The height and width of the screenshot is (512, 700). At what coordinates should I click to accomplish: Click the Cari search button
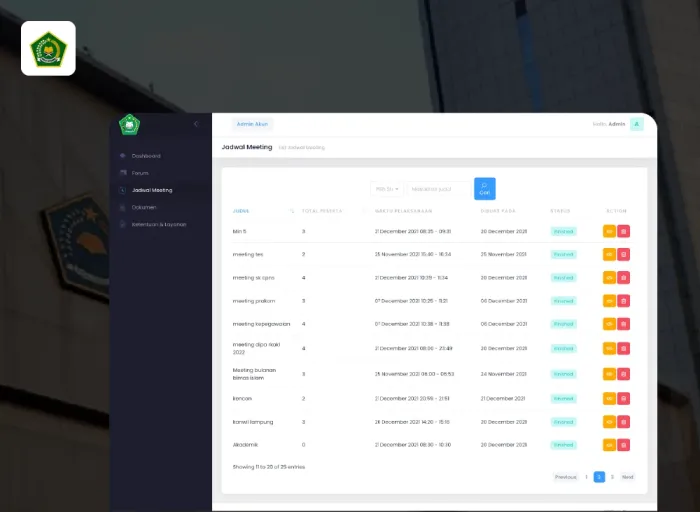point(484,189)
